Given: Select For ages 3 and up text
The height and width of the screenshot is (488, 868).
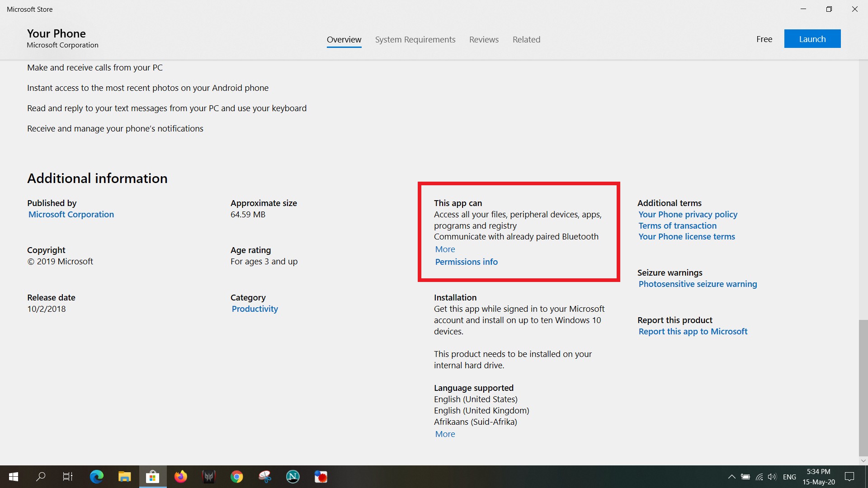Looking at the screenshot, I should pyautogui.click(x=264, y=262).
